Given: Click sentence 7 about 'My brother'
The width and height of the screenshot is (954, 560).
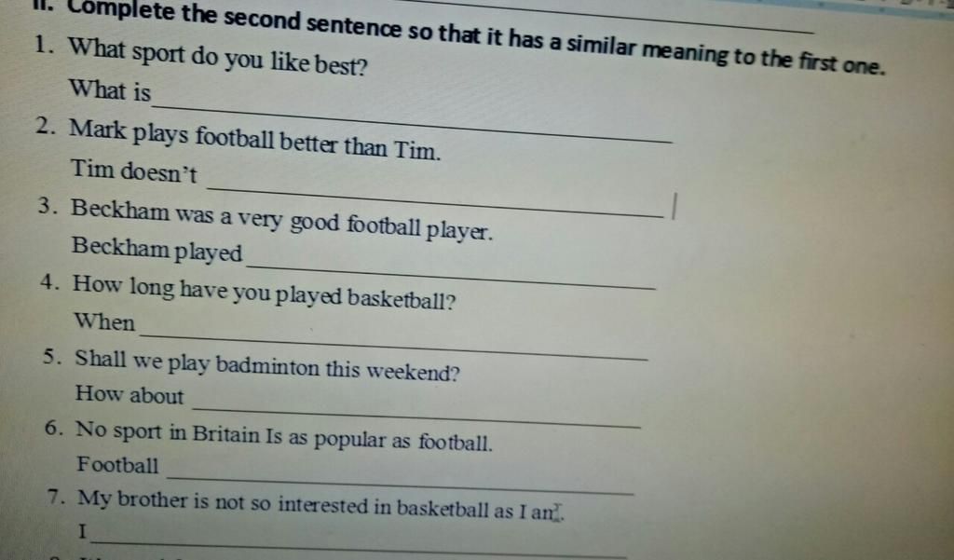Looking at the screenshot, I should click(321, 505).
